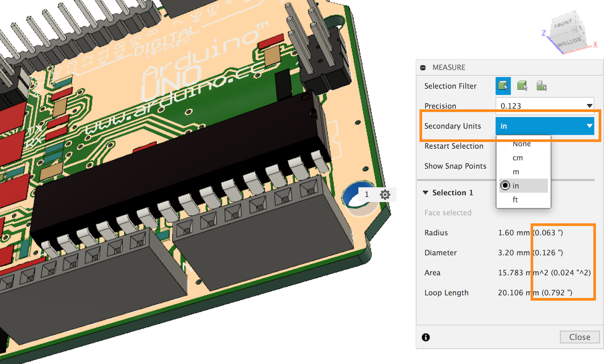Screen dimensions: 604x364
Task: Pick the Component selection filter icon
Action: (541, 86)
